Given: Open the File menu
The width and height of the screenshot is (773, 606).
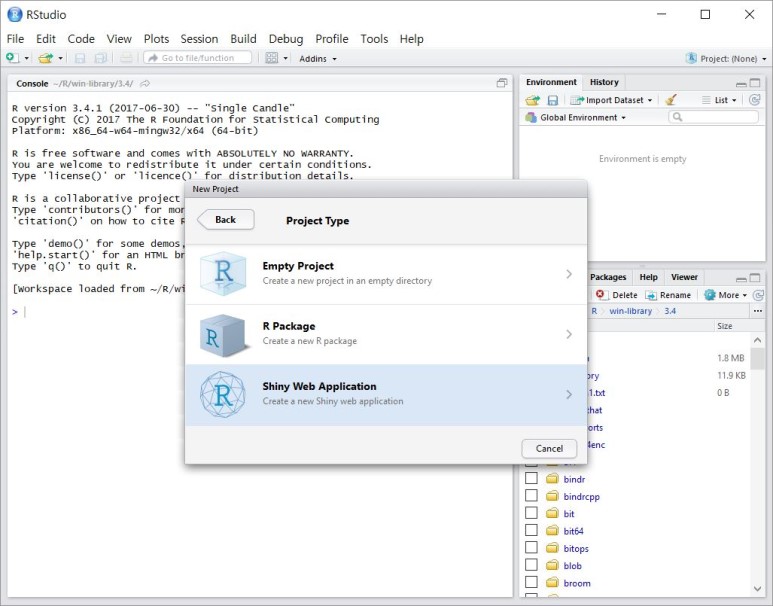Looking at the screenshot, I should [x=15, y=39].
